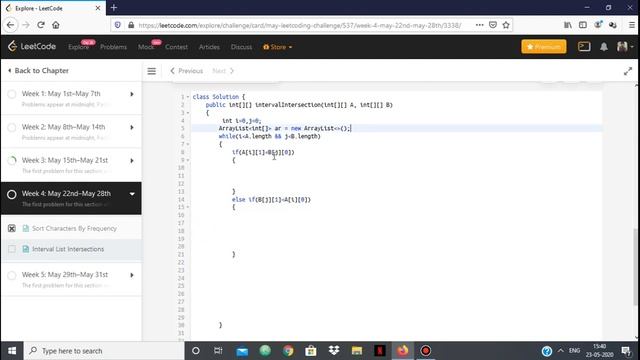The width and height of the screenshot is (640, 360).
Task: Open File Explorer from taskbar
Action: [357, 351]
